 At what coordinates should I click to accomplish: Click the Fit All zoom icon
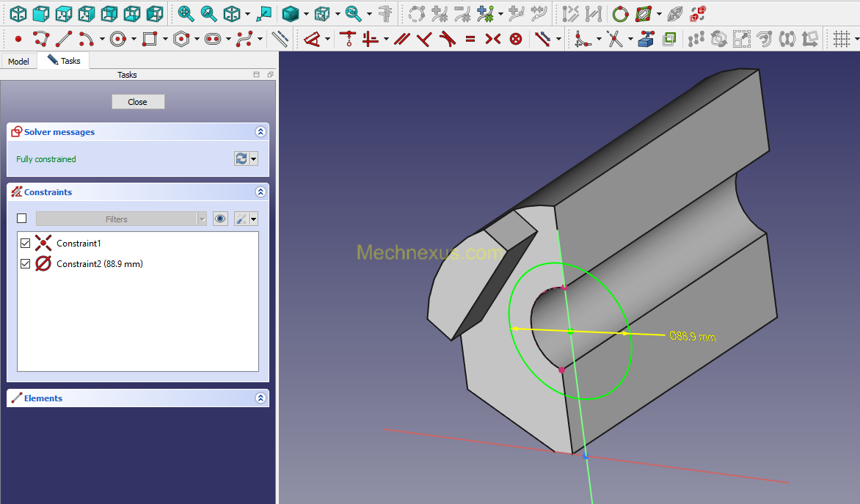click(x=186, y=14)
